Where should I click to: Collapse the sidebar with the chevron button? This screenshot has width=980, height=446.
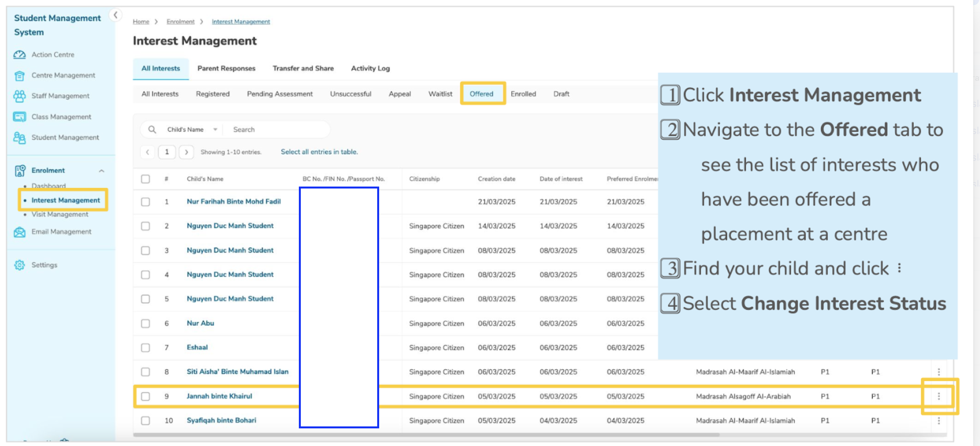pos(116,15)
